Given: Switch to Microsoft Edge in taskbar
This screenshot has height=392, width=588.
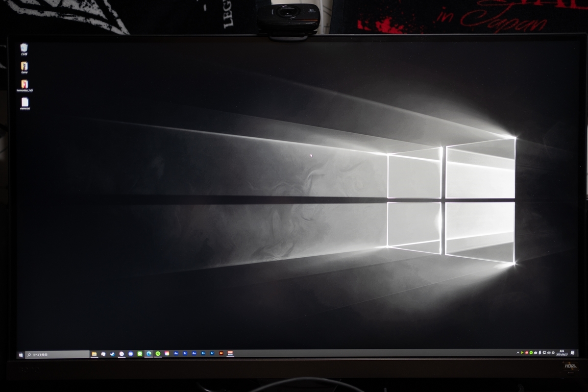Looking at the screenshot, I should (x=149, y=354).
